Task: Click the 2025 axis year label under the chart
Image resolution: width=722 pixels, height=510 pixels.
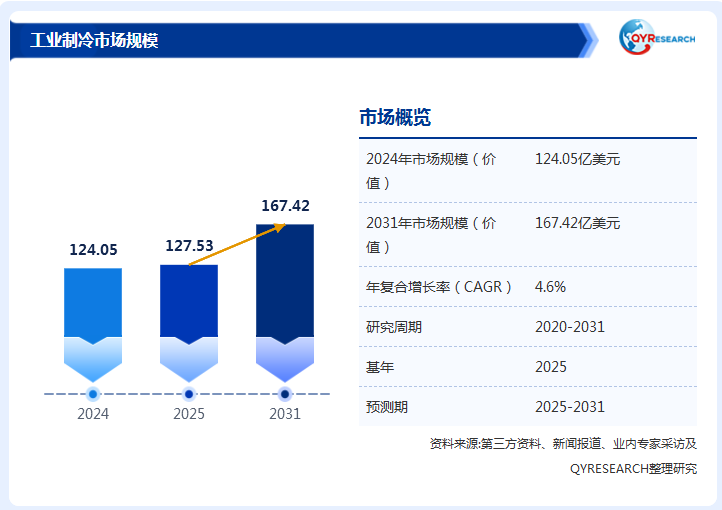Action: tap(189, 414)
